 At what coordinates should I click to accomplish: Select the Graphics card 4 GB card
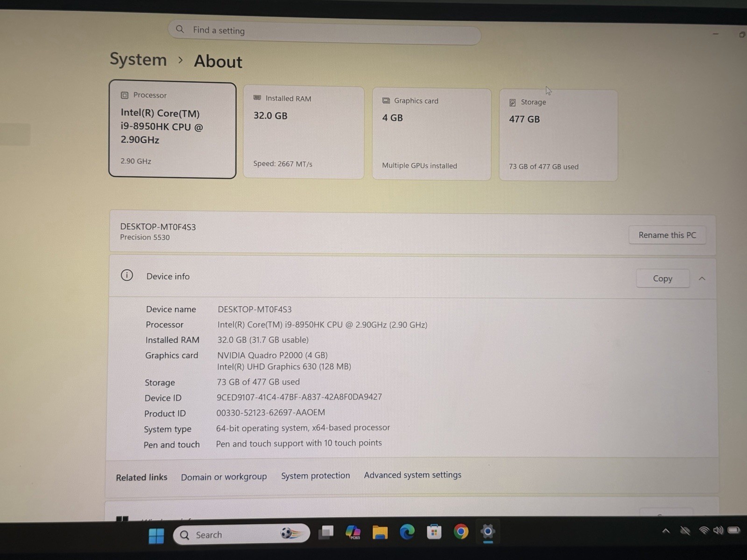(431, 134)
